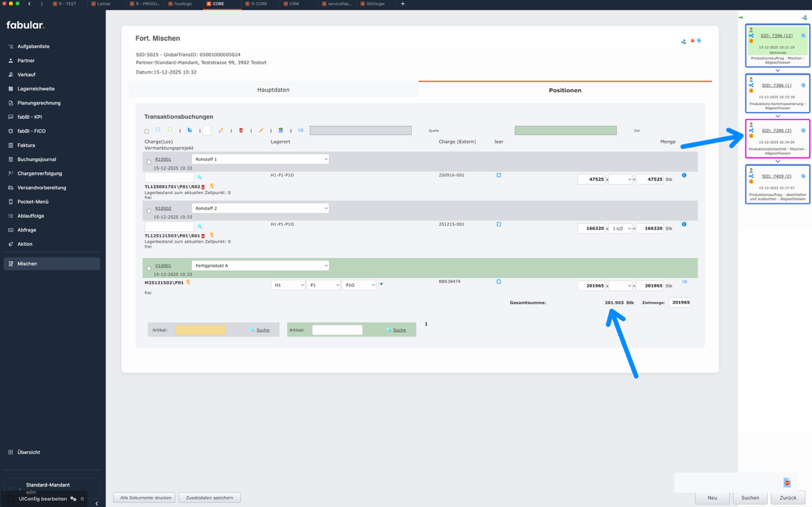812x507 pixels.
Task: Click the red delete icon in transaction toolbar
Action: 241,131
